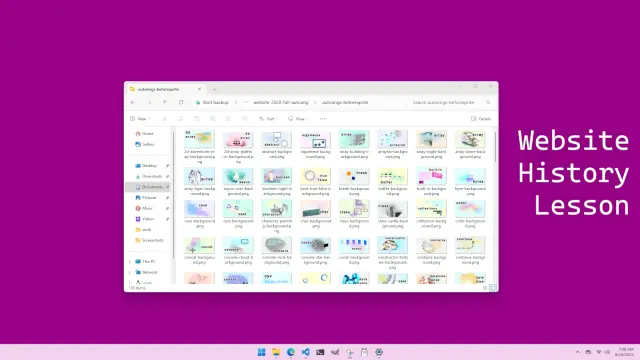The width and height of the screenshot is (640, 360).
Task: Go up one folder level
Action: 165,102
